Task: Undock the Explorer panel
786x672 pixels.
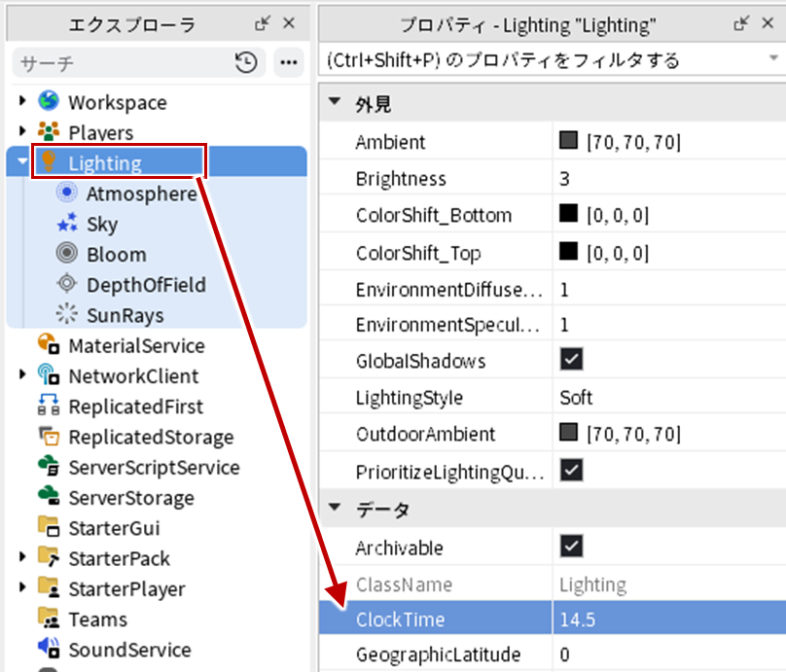Action: pyautogui.click(x=263, y=23)
